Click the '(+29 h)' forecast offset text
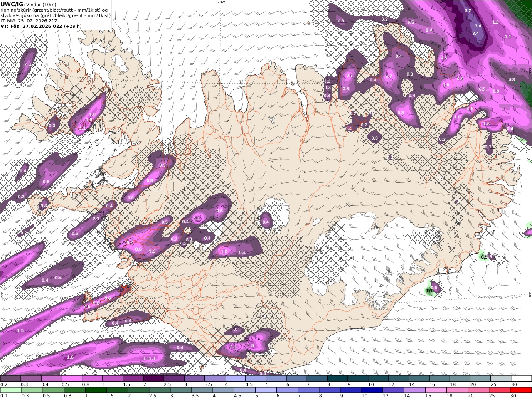The image size is (532, 399). 73,26
